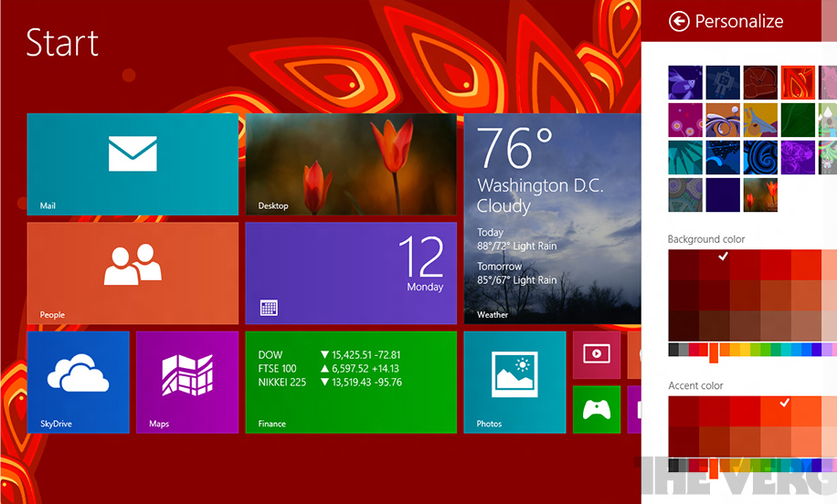
Task: Select the checkmarked Background color swatch
Action: tap(715, 265)
